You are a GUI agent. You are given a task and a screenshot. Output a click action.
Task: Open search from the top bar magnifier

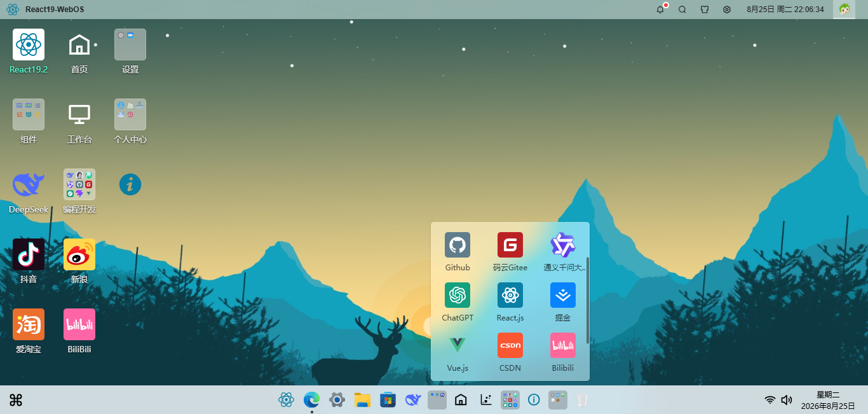(x=682, y=10)
